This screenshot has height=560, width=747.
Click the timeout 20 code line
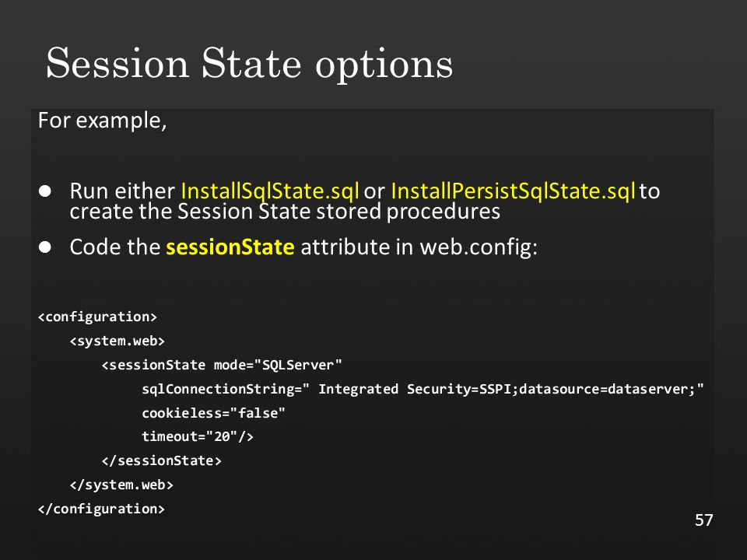197,436
